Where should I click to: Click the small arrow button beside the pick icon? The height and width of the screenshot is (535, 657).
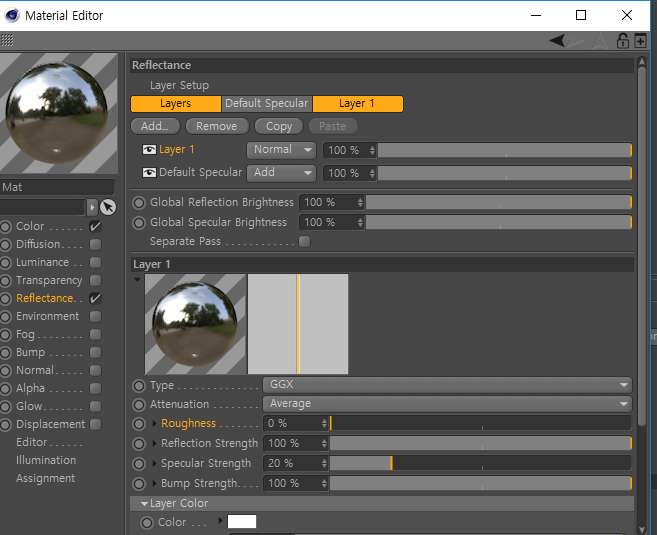[92, 207]
